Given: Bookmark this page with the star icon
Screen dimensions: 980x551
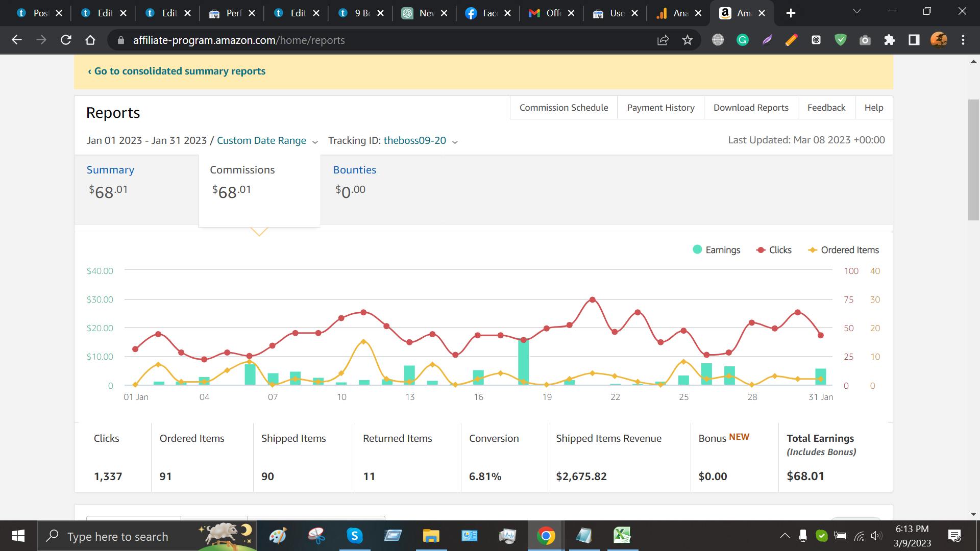Looking at the screenshot, I should (688, 40).
